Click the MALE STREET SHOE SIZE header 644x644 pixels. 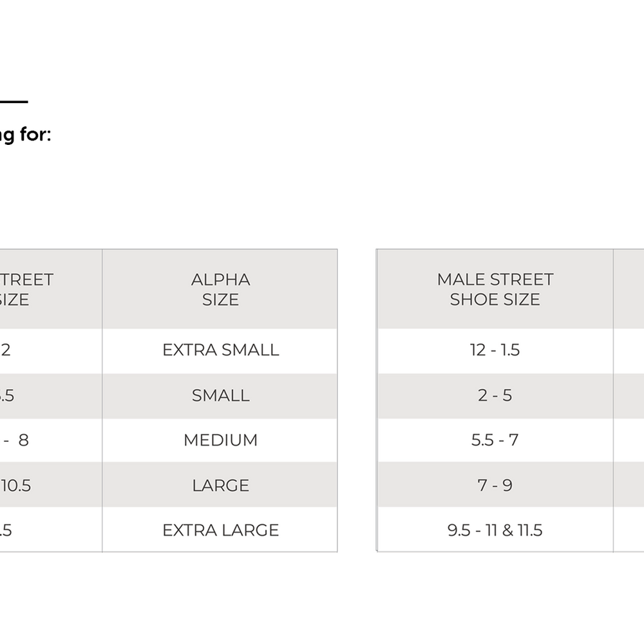coord(495,289)
